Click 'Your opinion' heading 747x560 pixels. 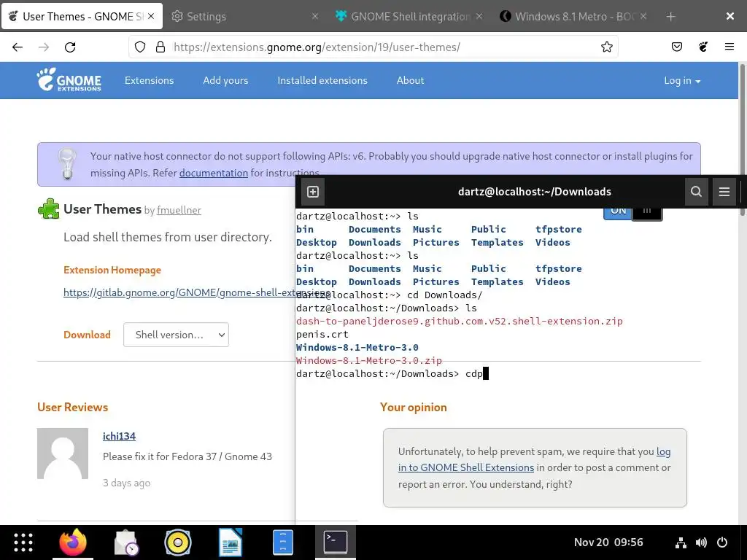pyautogui.click(x=414, y=407)
